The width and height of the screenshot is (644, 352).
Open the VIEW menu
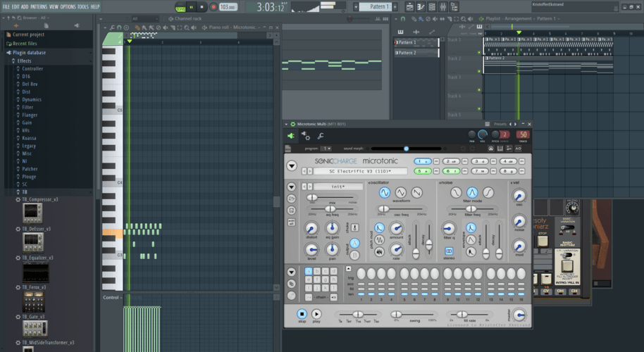click(54, 6)
